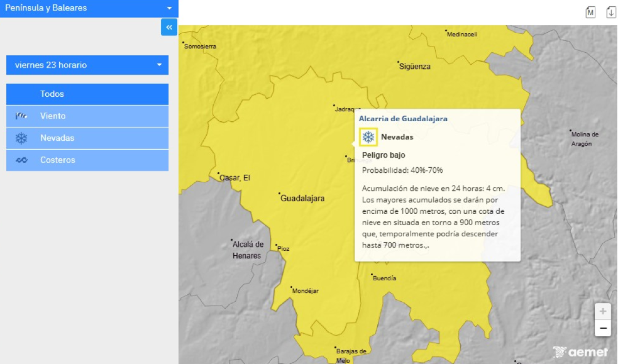618x364 pixels.
Task: Click the wind flag icon next to Viento
Action: click(x=21, y=116)
